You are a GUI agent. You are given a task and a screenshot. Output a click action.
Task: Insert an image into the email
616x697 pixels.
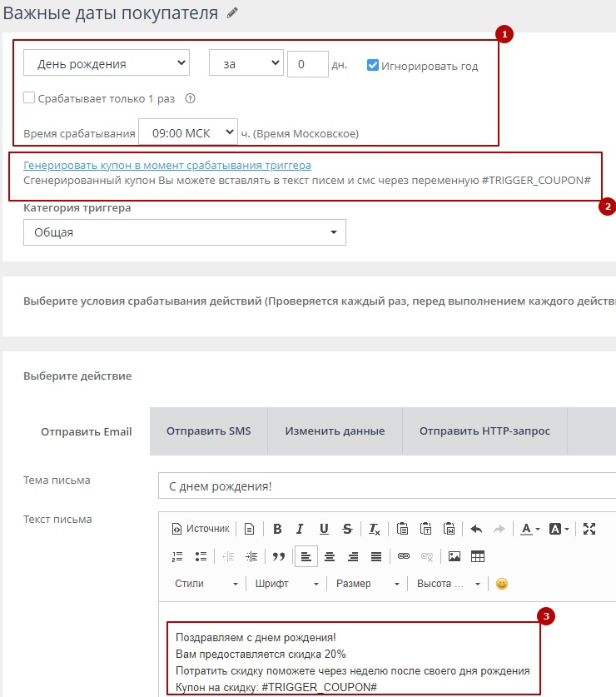[455, 556]
